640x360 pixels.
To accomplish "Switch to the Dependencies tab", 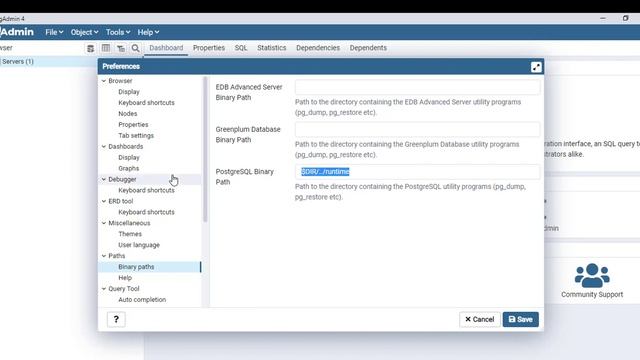I will pos(318,48).
